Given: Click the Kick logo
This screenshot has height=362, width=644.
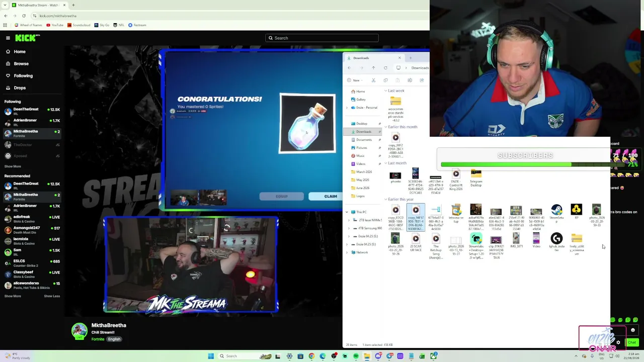Looking at the screenshot, I should pyautogui.click(x=27, y=38).
